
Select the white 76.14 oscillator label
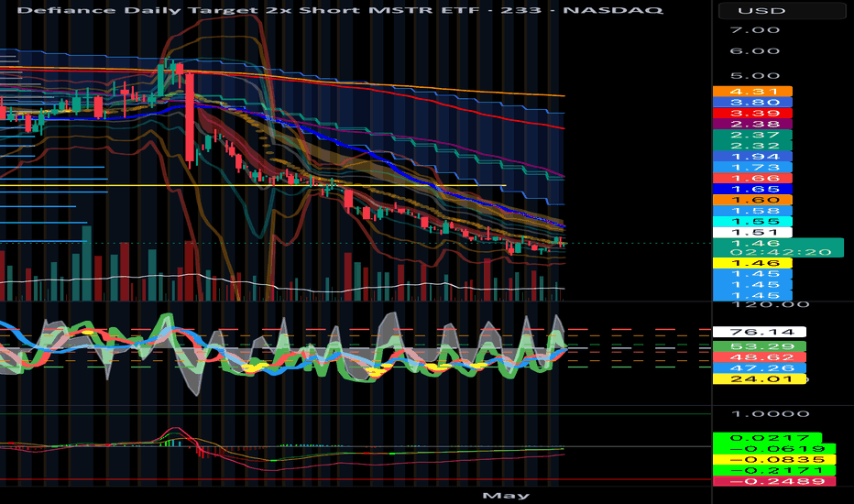pos(760,332)
